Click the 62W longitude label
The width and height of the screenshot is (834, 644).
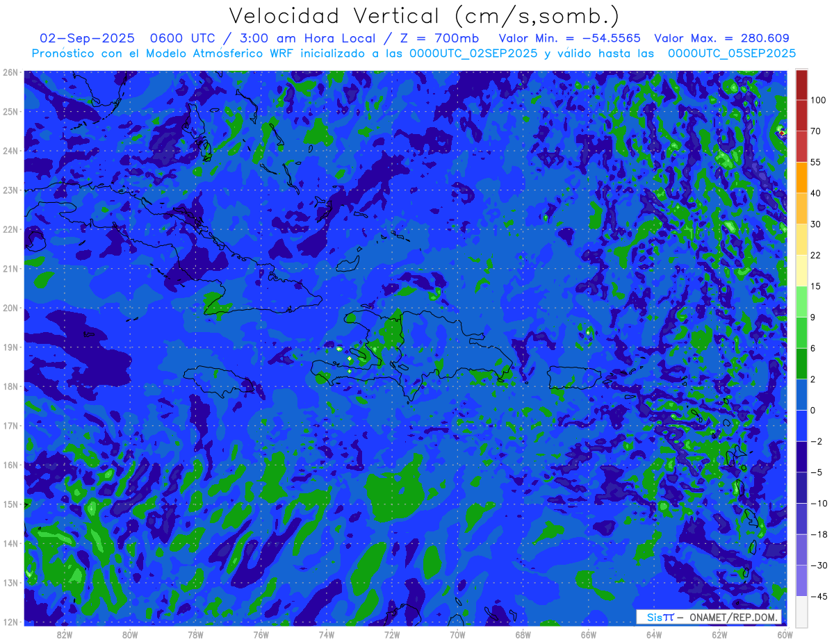click(719, 634)
